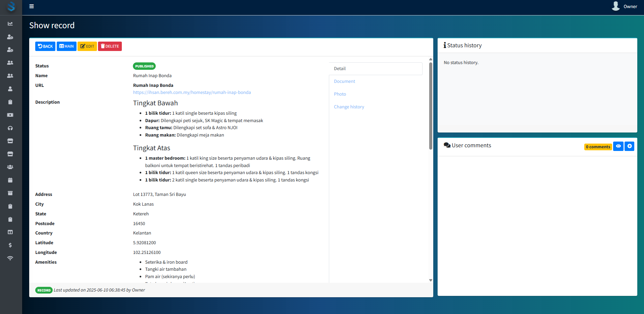Click the WiFi sidebar icon
Viewport: 644px width, 314px height.
(x=10, y=258)
